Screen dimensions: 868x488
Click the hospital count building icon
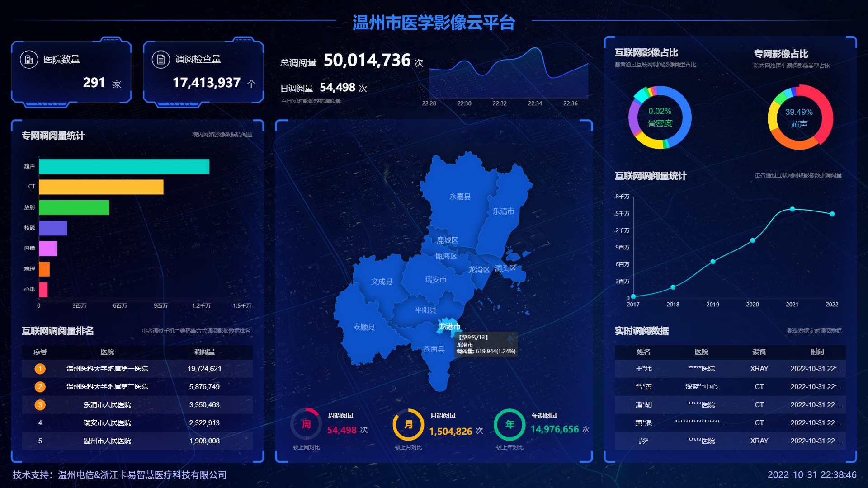point(29,60)
